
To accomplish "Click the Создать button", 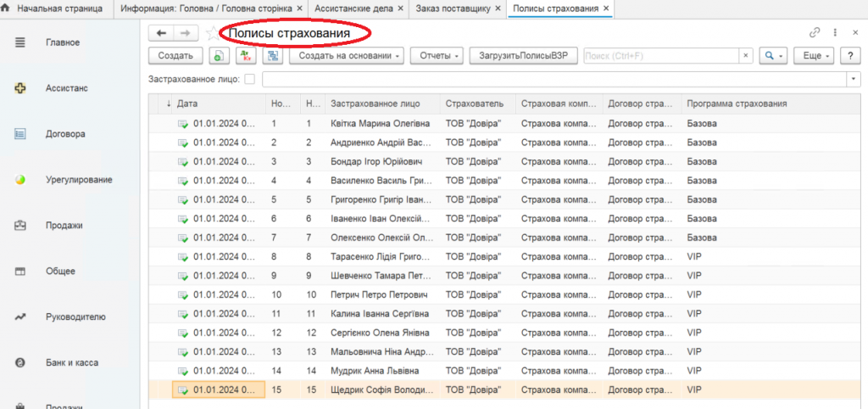I will pyautogui.click(x=175, y=56).
